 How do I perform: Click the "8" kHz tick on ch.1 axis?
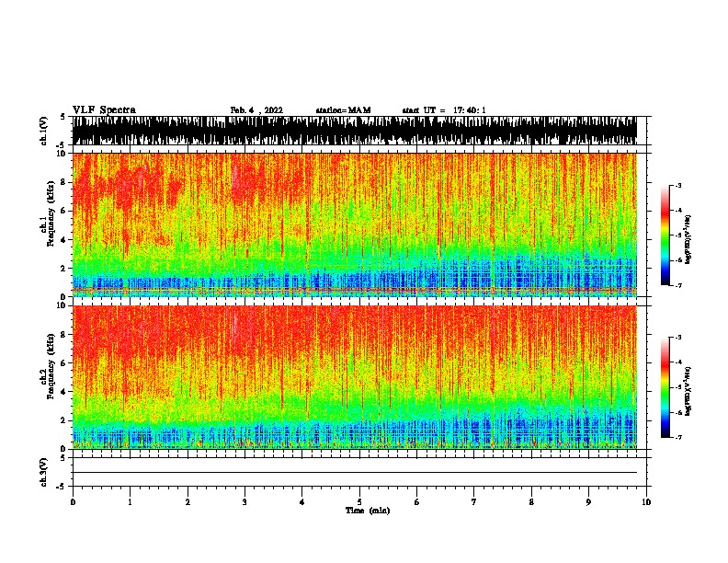63,182
